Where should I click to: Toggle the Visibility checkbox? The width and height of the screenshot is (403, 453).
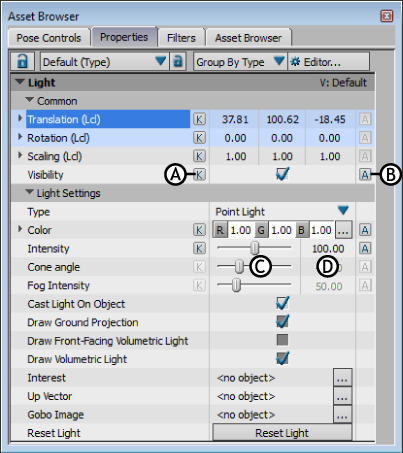282,174
